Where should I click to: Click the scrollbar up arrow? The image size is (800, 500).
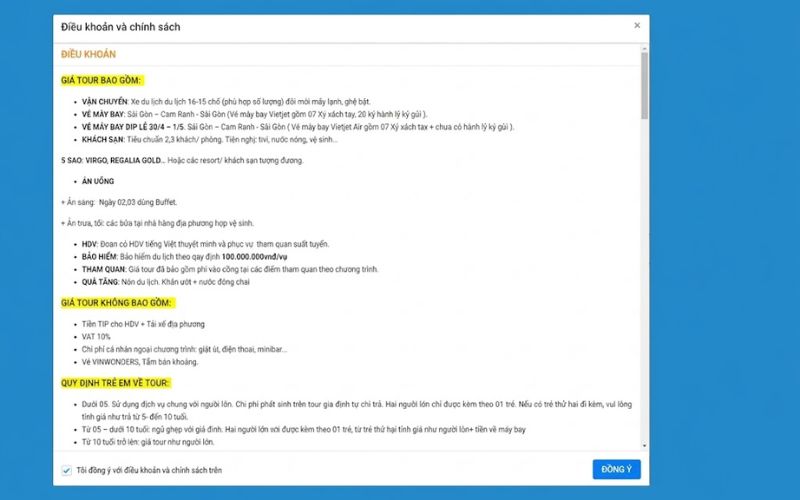click(644, 49)
